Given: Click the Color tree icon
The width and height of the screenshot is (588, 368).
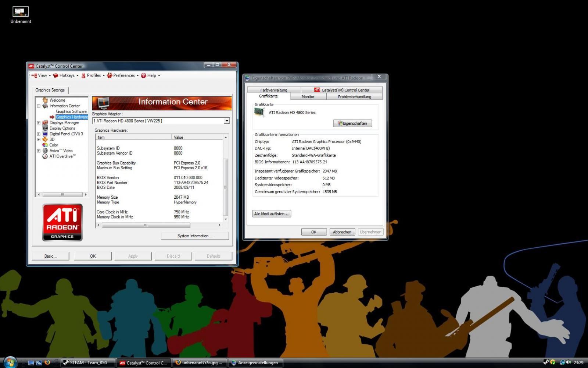Looking at the screenshot, I should (x=45, y=145).
